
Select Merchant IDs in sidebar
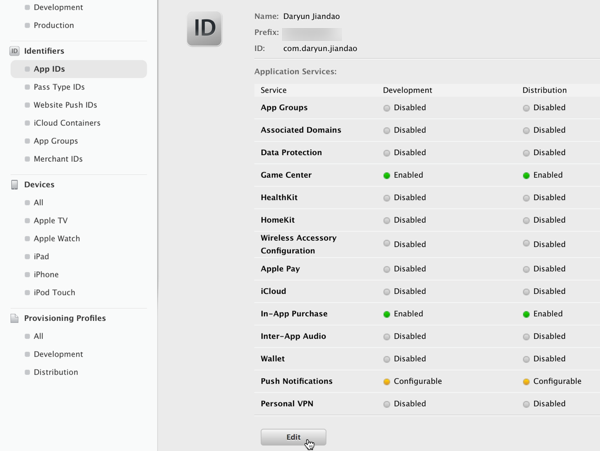58,159
